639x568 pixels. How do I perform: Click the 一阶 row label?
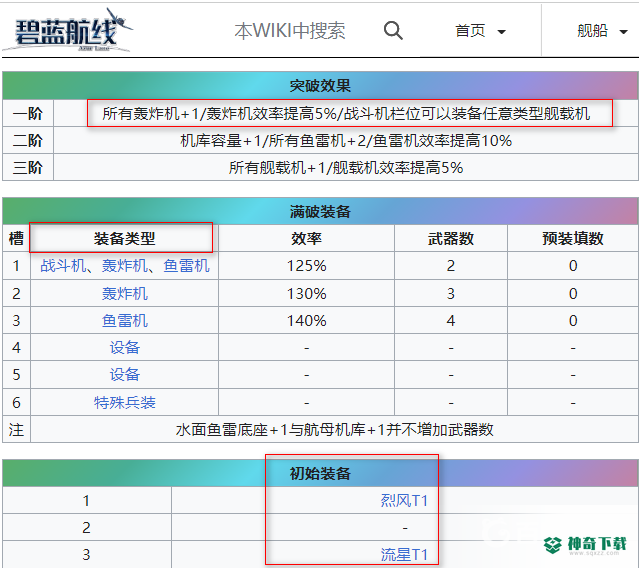pos(28,113)
